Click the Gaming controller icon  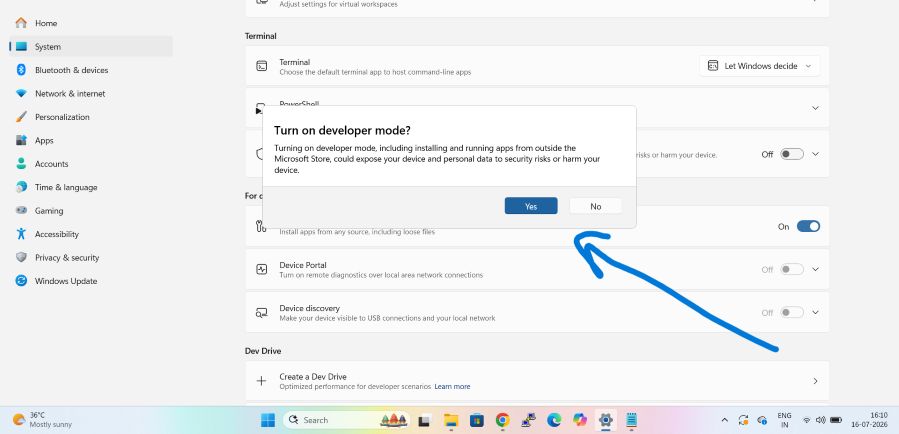tap(21, 210)
